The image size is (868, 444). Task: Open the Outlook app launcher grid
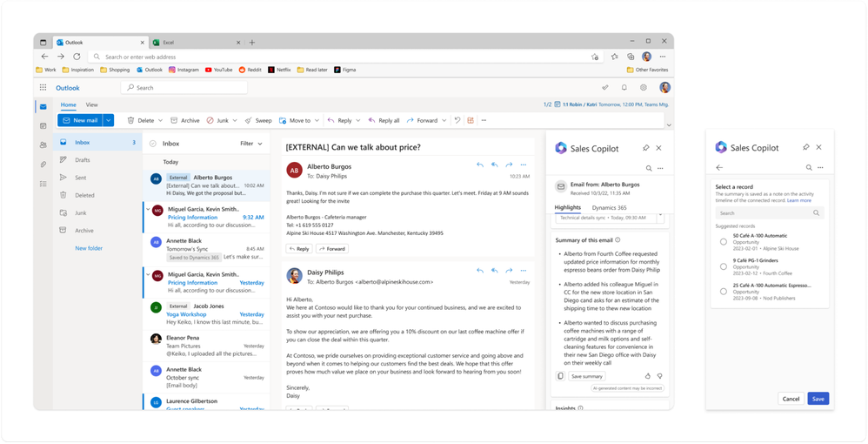(x=43, y=88)
